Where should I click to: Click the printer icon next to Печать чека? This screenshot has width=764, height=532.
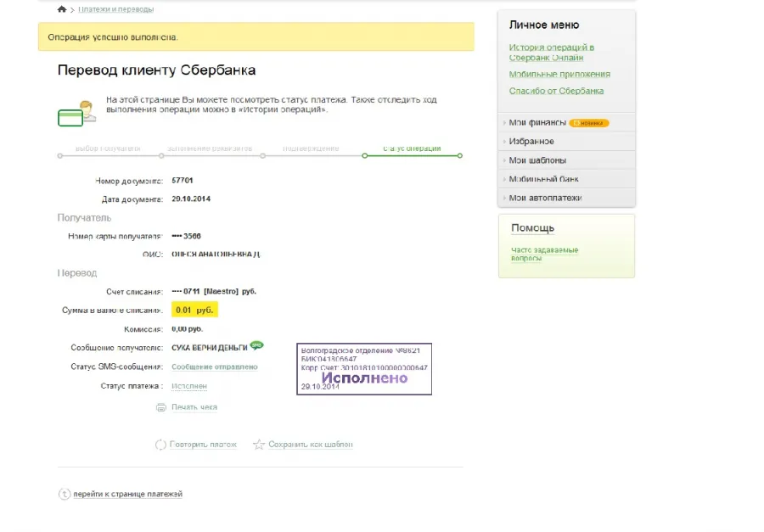pos(161,407)
